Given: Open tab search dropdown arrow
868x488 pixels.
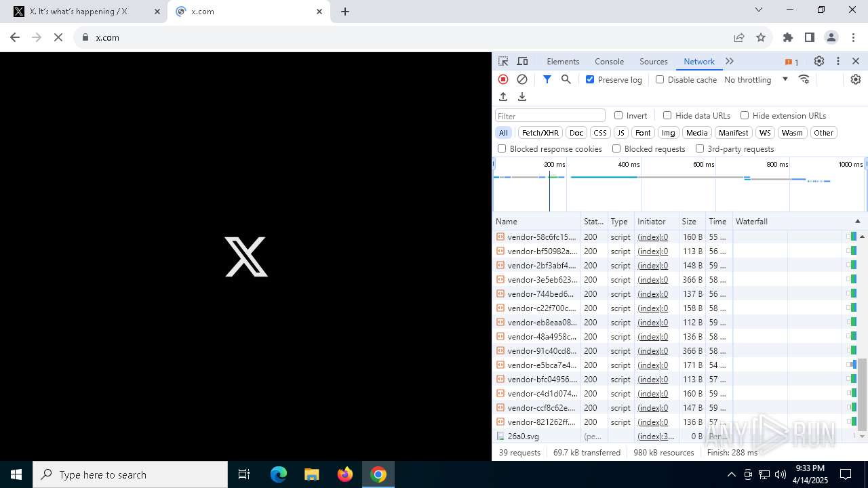Looking at the screenshot, I should [759, 9].
